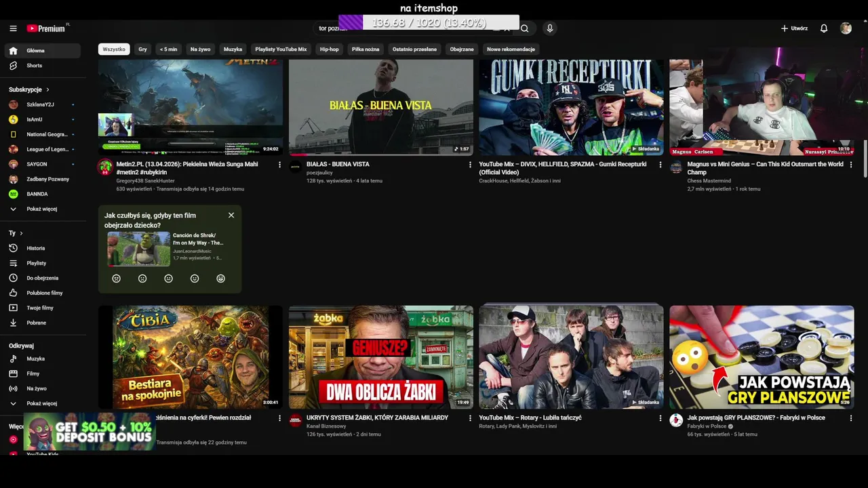This screenshot has height=488, width=868.
Task: Open the account avatar menu
Action: click(x=846, y=28)
